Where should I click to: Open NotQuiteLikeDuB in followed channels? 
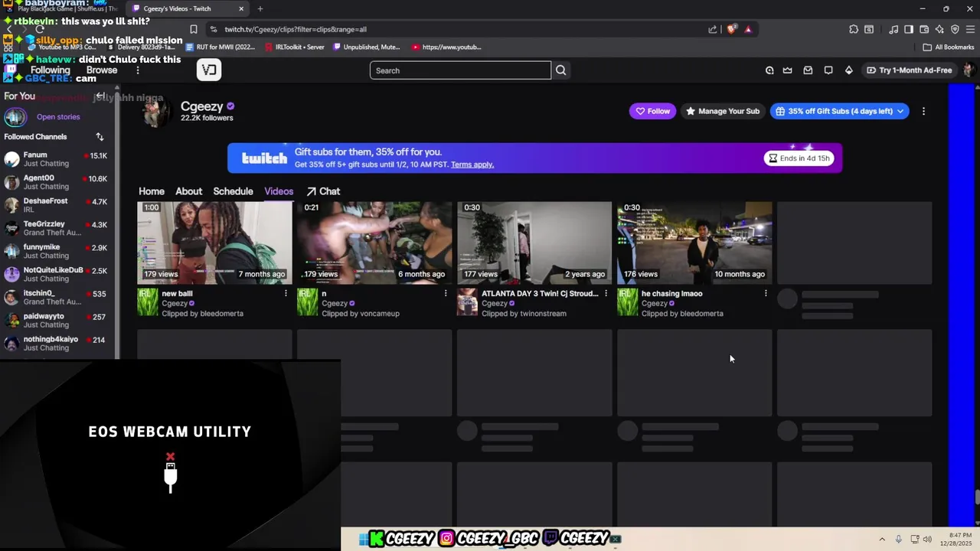57,274
